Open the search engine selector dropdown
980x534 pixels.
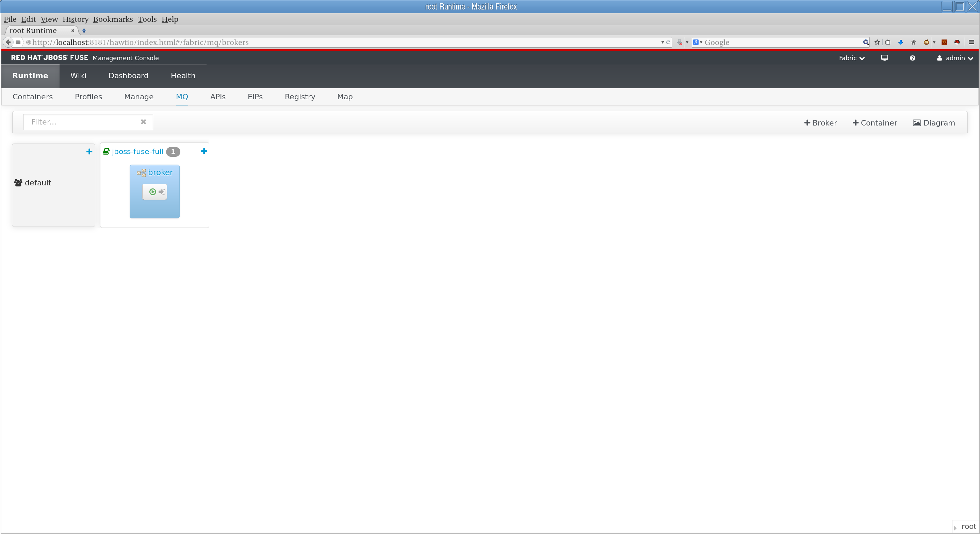[x=698, y=42]
